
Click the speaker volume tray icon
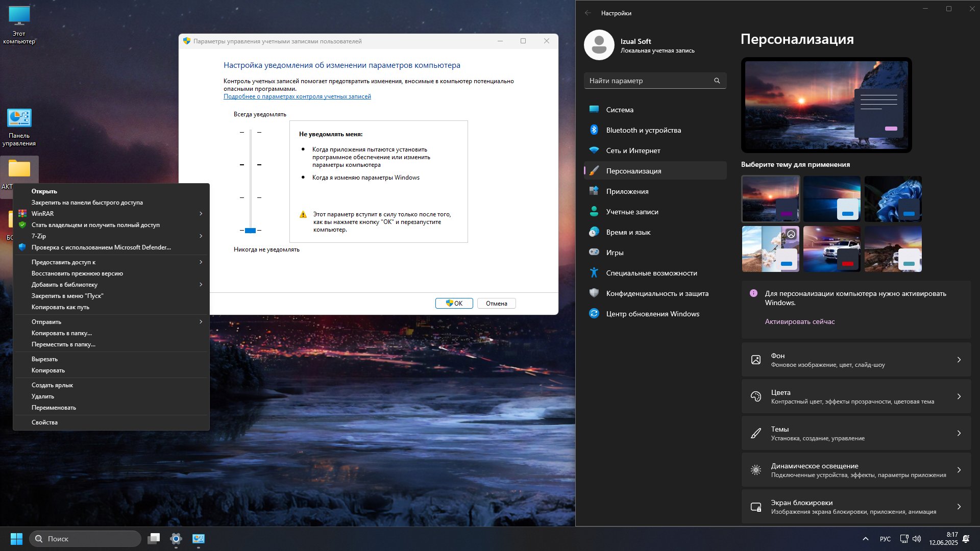pos(917,539)
